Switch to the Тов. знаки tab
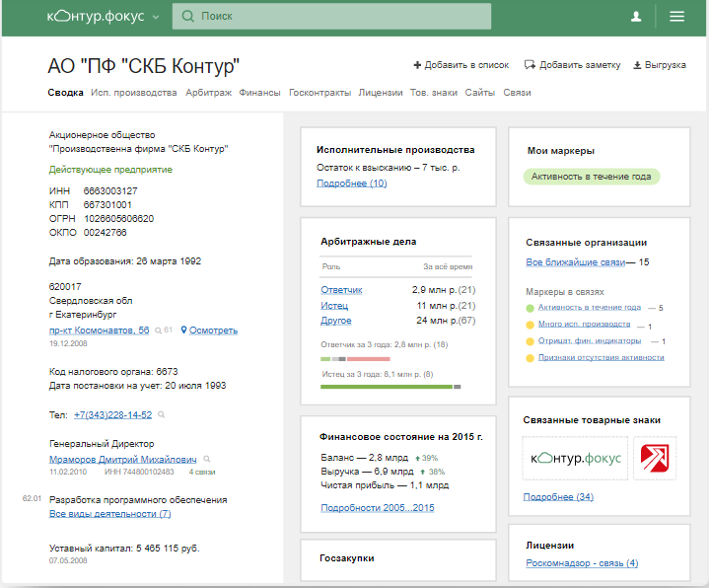This screenshot has height=588, width=709. pos(434,93)
